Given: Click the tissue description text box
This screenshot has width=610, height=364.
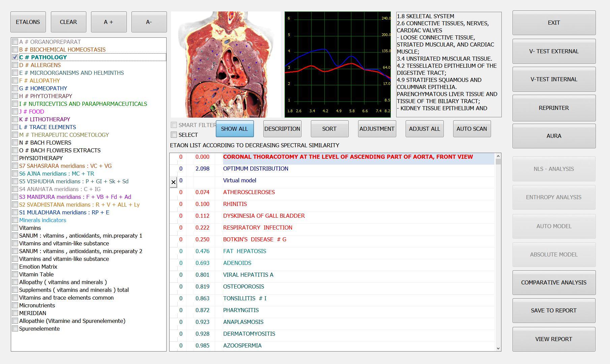Looking at the screenshot, I should click(x=449, y=64).
